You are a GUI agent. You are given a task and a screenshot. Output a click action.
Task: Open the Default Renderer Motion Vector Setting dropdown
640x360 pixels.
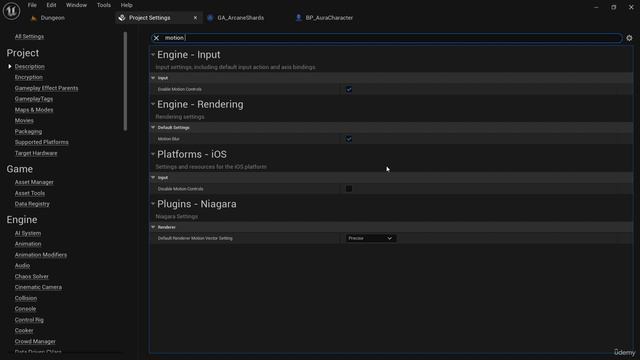pyautogui.click(x=371, y=238)
